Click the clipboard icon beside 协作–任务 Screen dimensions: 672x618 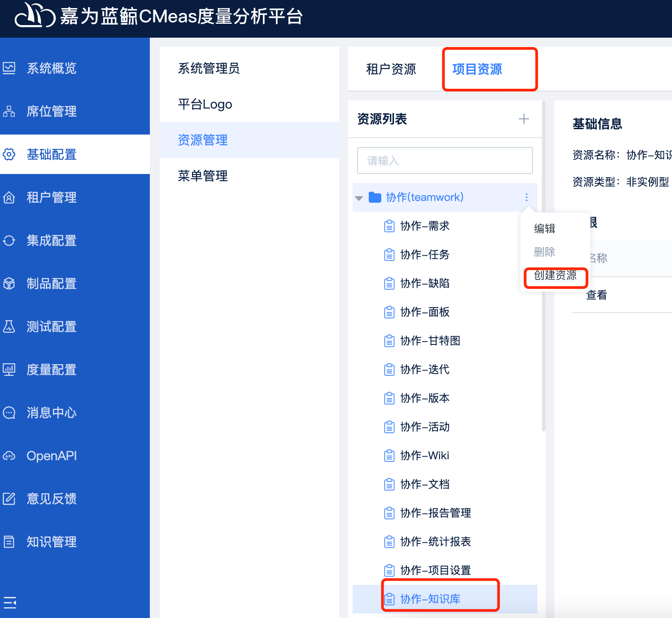click(x=389, y=255)
